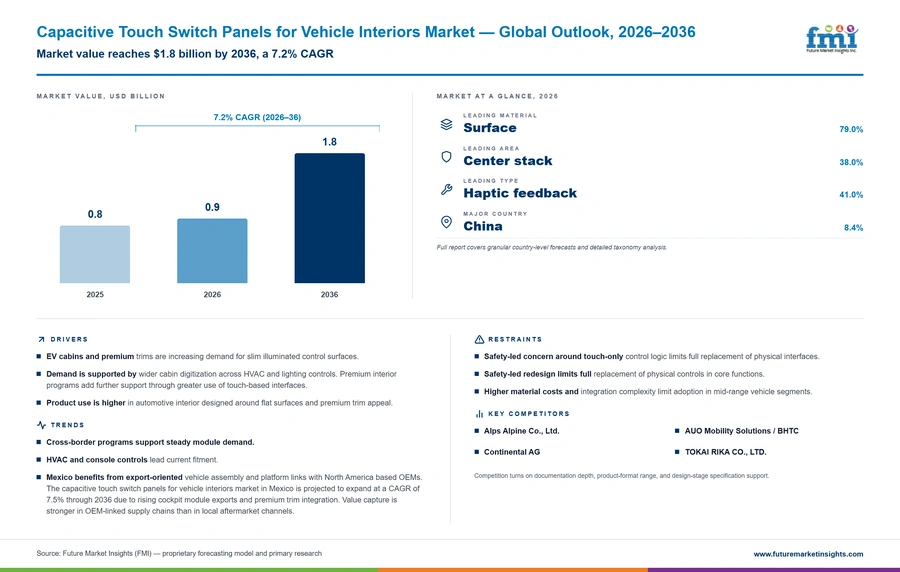The width and height of the screenshot is (900, 572).
Task: Click the 'Market at a Glance, 2026' heading
Action: coord(497,96)
